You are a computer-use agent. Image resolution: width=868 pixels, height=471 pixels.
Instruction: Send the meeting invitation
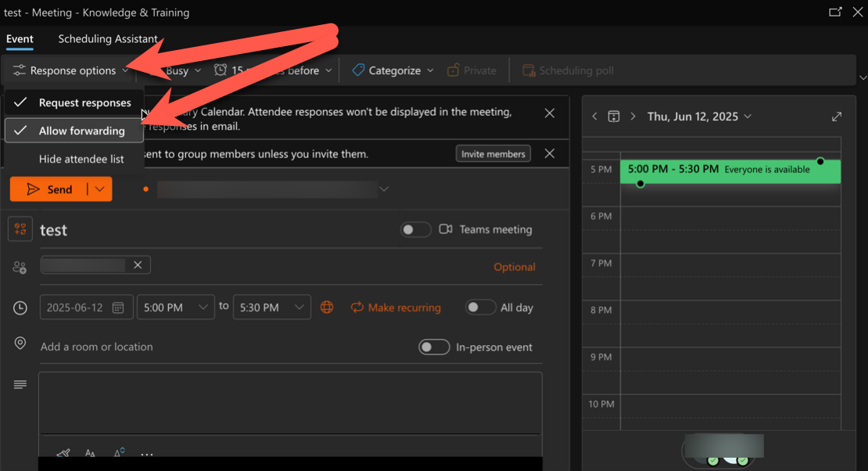[x=48, y=189]
